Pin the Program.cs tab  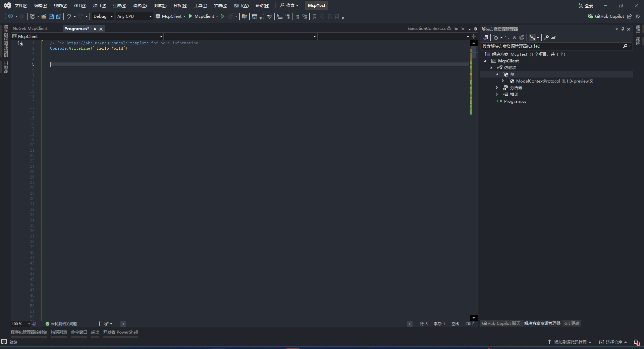point(95,29)
